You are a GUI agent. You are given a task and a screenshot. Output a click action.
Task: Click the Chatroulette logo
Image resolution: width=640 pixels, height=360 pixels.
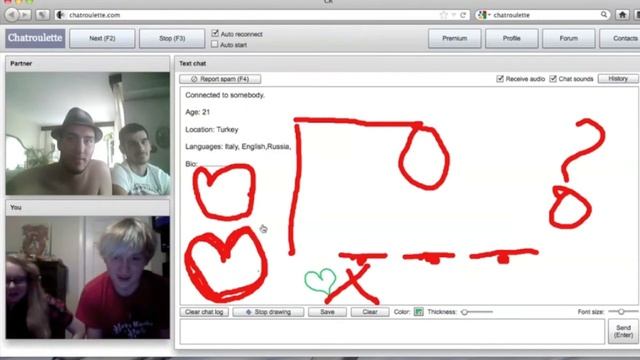(35, 38)
